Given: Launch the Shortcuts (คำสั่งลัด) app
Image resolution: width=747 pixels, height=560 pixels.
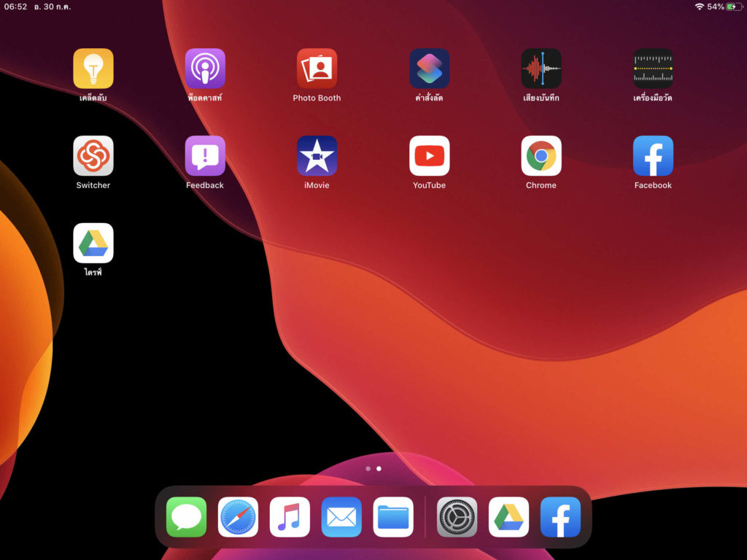Looking at the screenshot, I should pos(429,68).
